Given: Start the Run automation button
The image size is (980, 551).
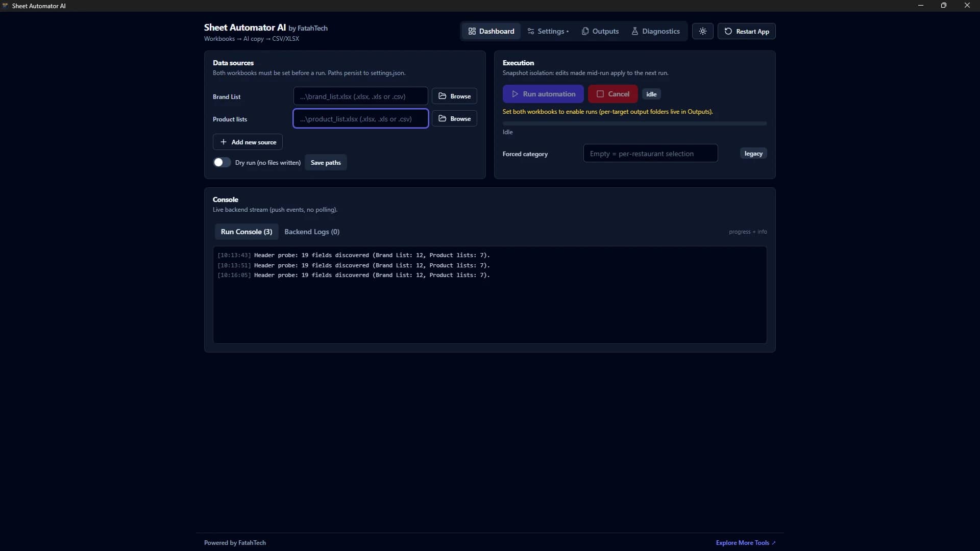Looking at the screenshot, I should pos(543,94).
